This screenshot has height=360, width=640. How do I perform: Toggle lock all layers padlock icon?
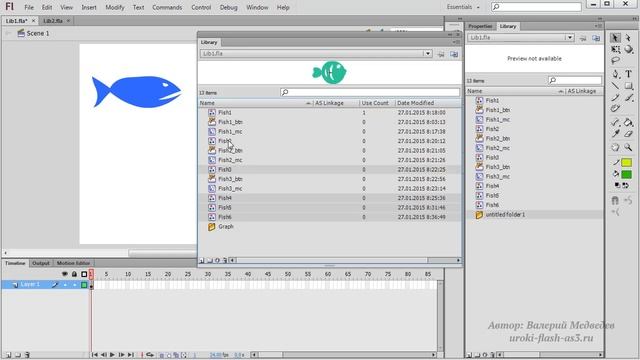tap(74, 274)
